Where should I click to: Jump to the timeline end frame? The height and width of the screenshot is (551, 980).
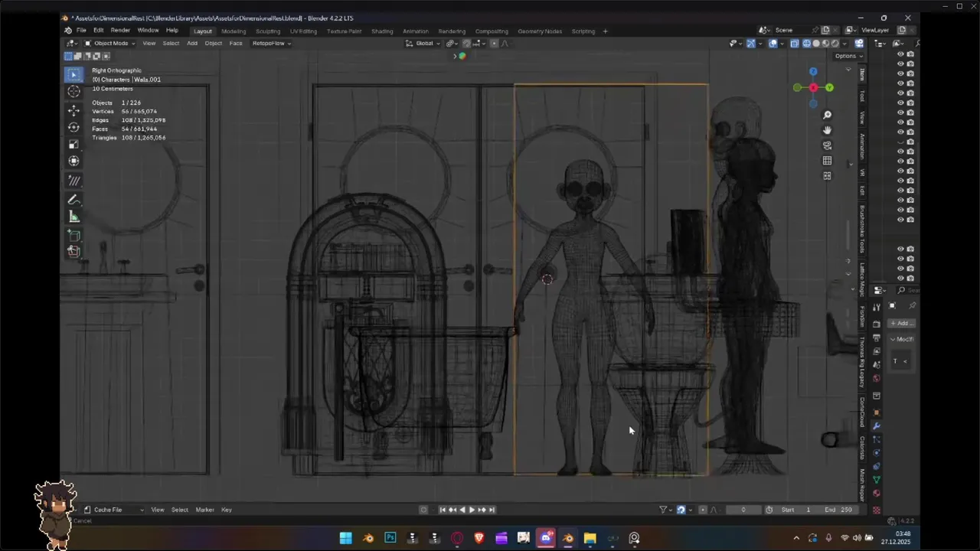tap(491, 510)
